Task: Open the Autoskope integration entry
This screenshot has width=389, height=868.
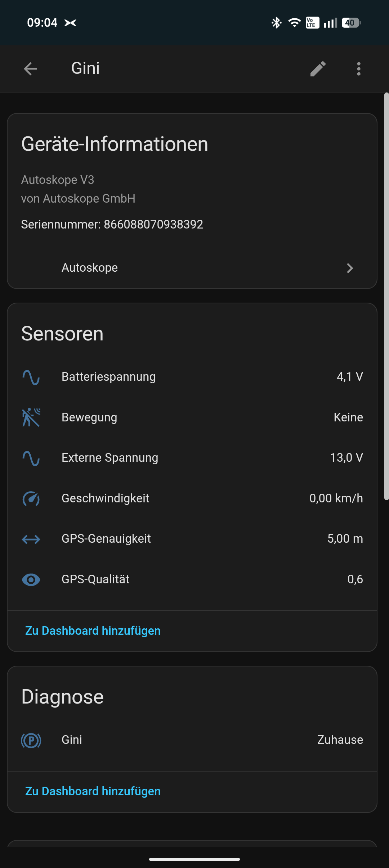Action: [90, 268]
